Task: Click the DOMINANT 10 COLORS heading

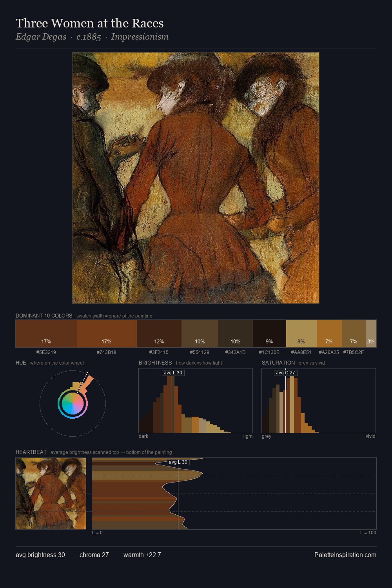Action: pos(44,316)
